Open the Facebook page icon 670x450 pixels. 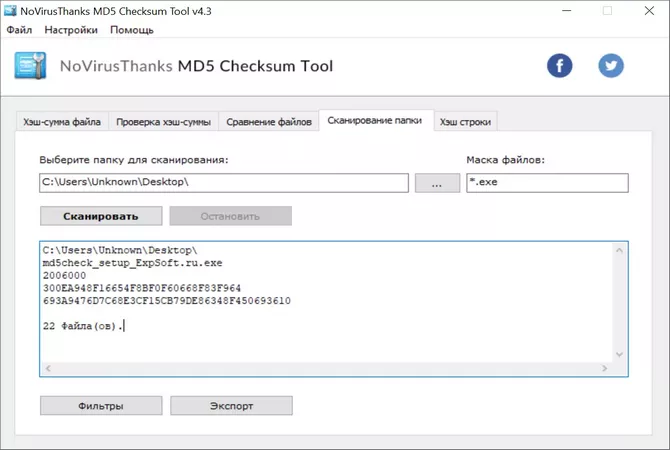pyautogui.click(x=559, y=66)
